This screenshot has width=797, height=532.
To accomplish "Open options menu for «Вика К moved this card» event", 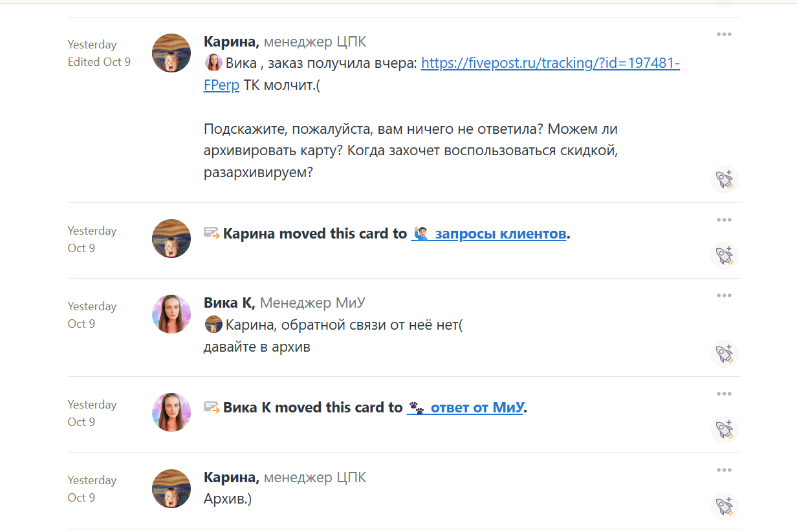I will (x=724, y=394).
